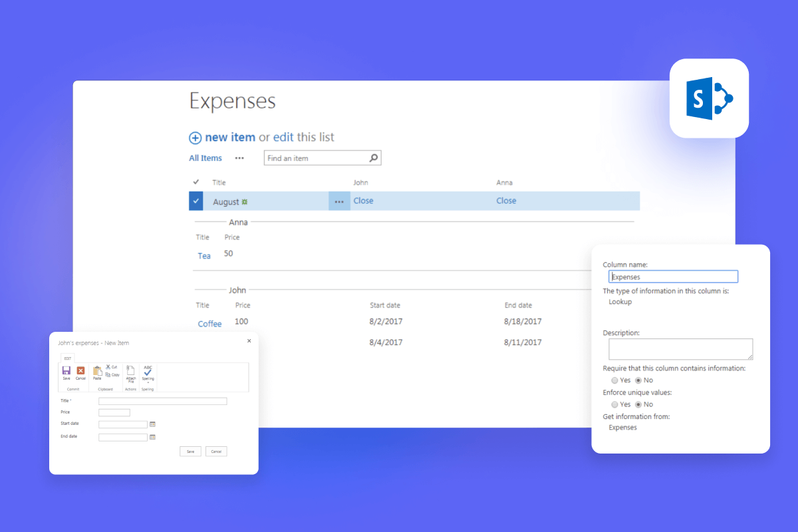
Task: Run the ABC Spelling checker icon
Action: click(147, 371)
